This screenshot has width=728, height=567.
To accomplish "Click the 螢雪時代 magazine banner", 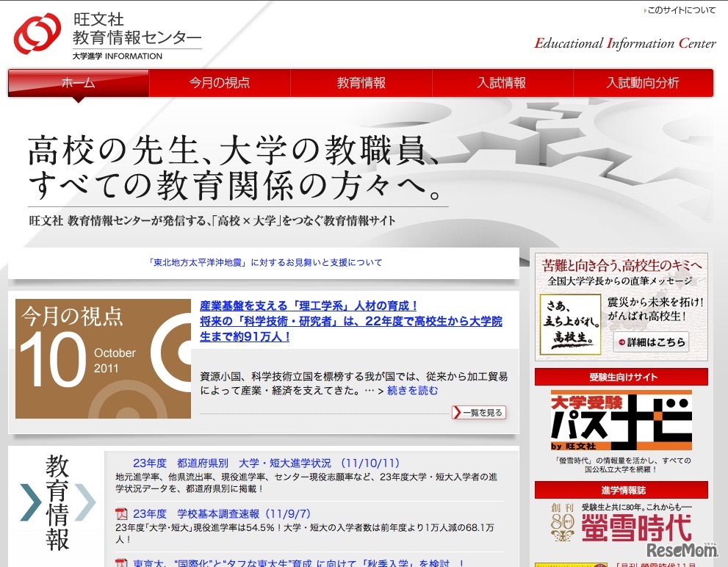I will 623,524.
